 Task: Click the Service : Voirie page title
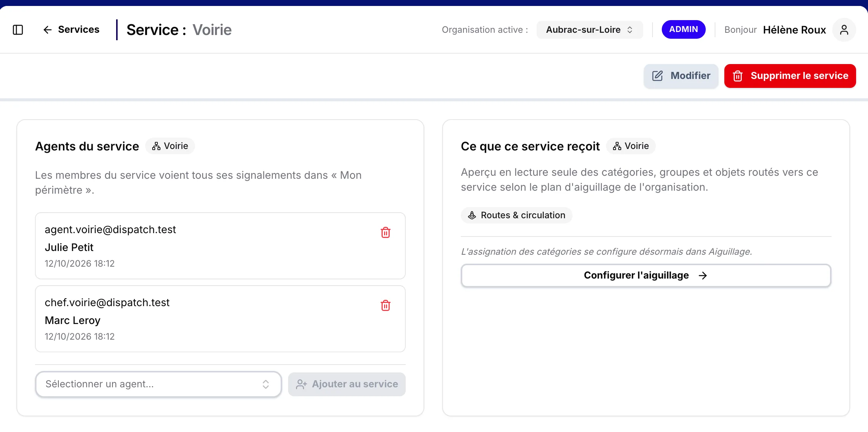tap(179, 30)
